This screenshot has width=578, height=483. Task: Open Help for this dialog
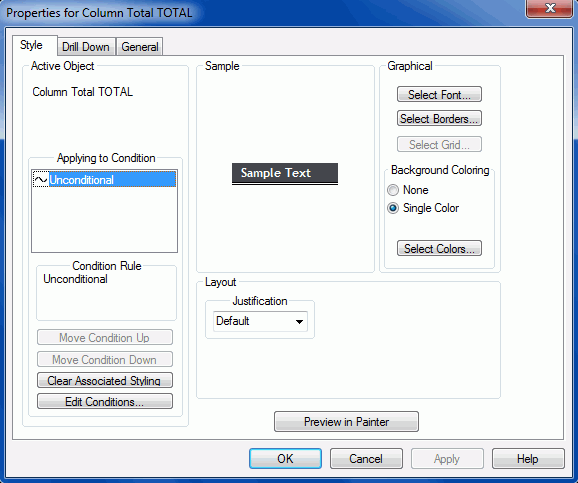point(528,459)
